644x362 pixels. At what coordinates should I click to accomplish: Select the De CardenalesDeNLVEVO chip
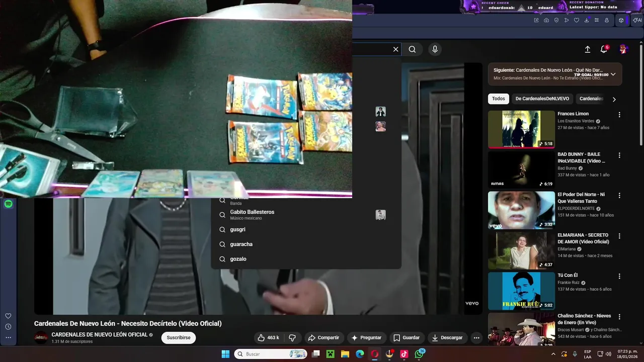(x=542, y=99)
